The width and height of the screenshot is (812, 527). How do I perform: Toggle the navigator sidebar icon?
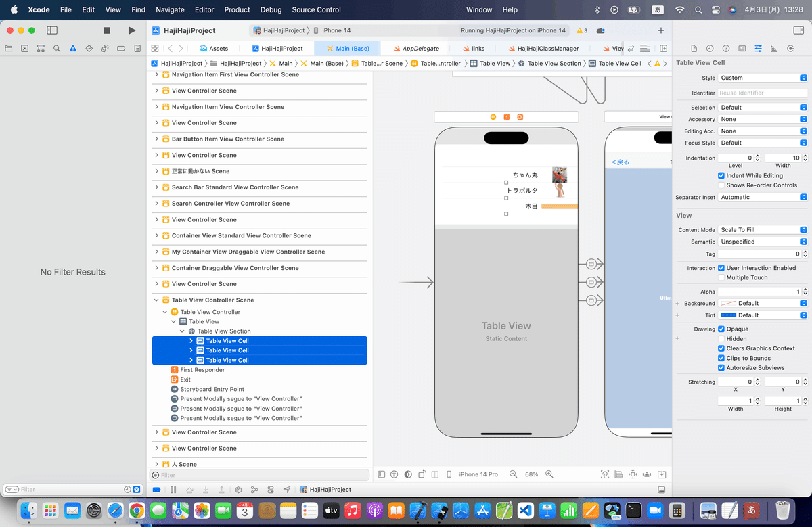pos(51,30)
